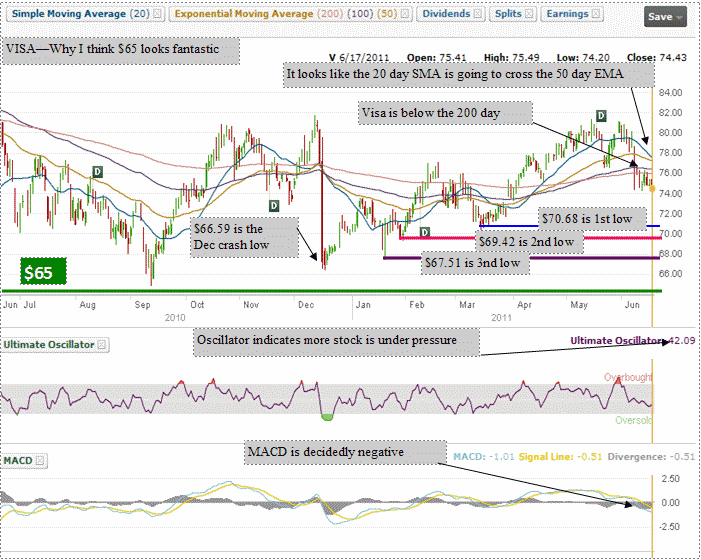Click the Splits overlay label
The width and height of the screenshot is (701, 560).
point(508,14)
